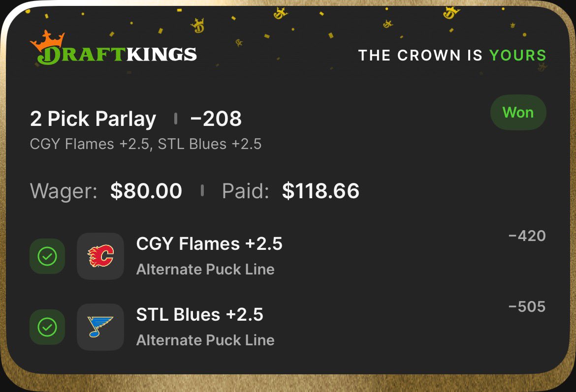The width and height of the screenshot is (576, 392).
Task: Click Alternate Puck Line under CGY Flames
Action: coord(205,270)
